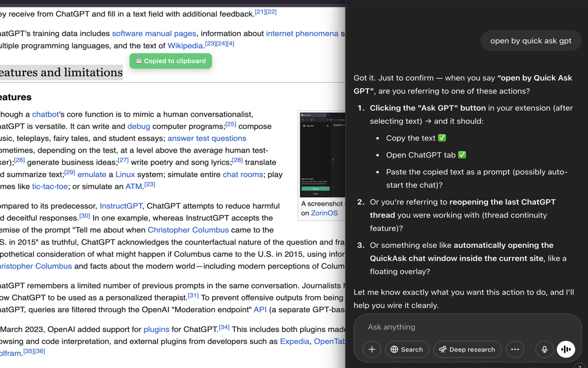Click the 'Open ChatGPT tab' bullet in chat
This screenshot has height=368, width=588.
click(426, 155)
